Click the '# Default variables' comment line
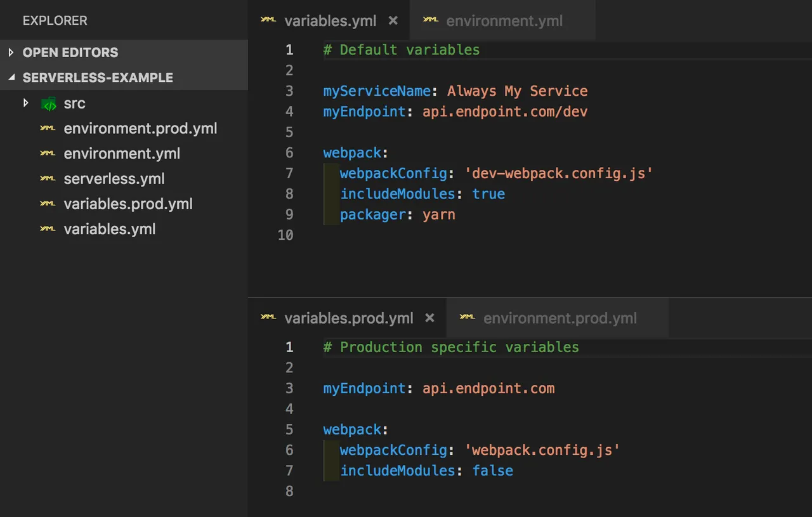The width and height of the screenshot is (812, 517). (402, 50)
